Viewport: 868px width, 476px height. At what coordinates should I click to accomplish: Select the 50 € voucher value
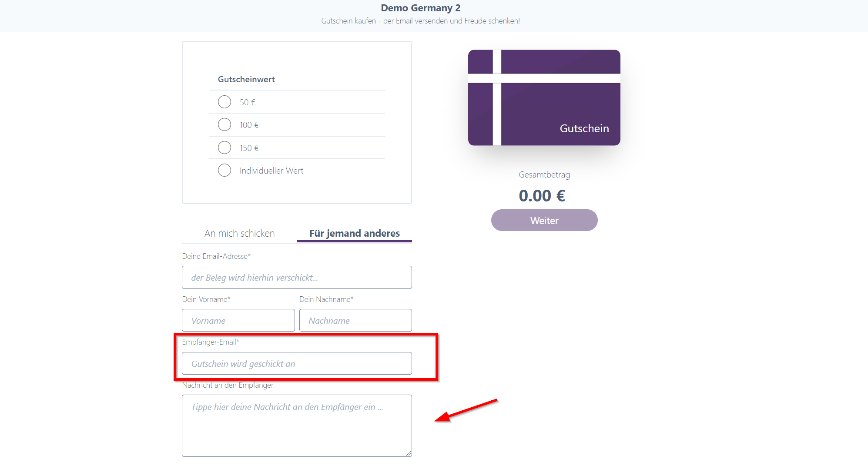tap(225, 102)
